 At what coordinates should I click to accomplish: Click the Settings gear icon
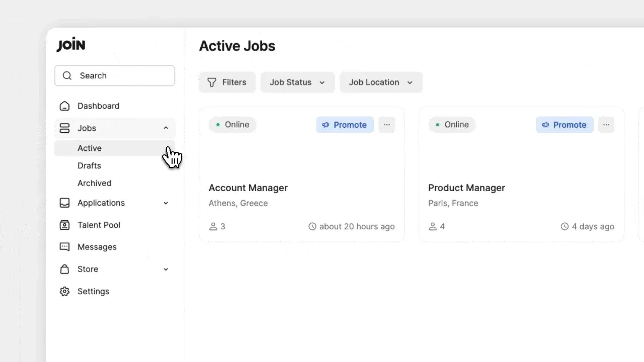click(x=64, y=292)
